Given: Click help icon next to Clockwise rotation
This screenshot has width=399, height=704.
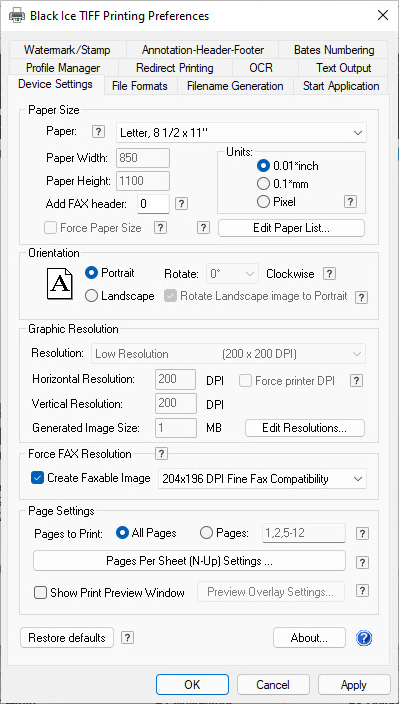Looking at the screenshot, I should point(329,273).
